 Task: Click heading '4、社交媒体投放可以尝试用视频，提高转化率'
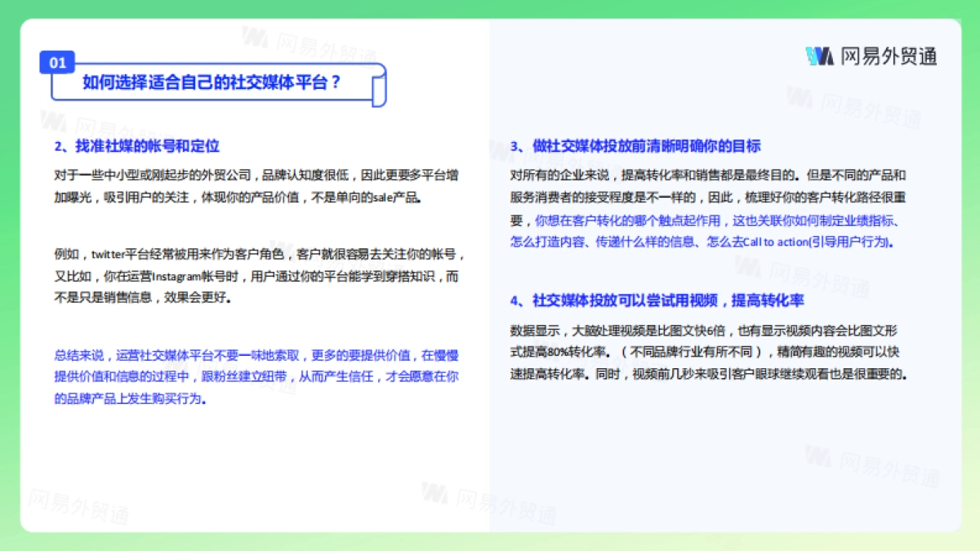pos(657,300)
